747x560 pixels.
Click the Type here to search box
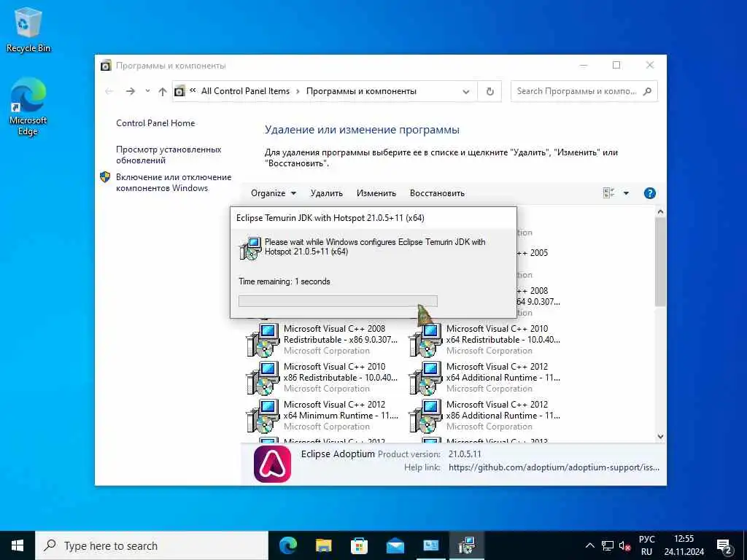[x=152, y=545]
